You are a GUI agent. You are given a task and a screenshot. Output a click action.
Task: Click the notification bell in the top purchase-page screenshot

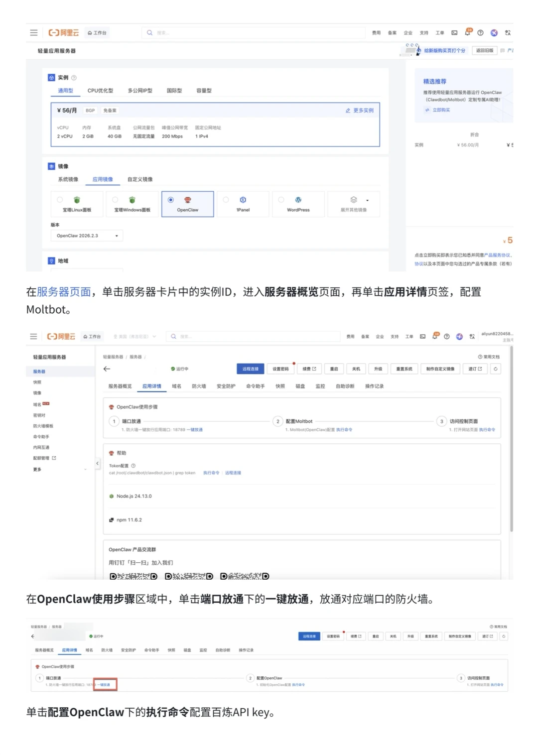(x=467, y=33)
